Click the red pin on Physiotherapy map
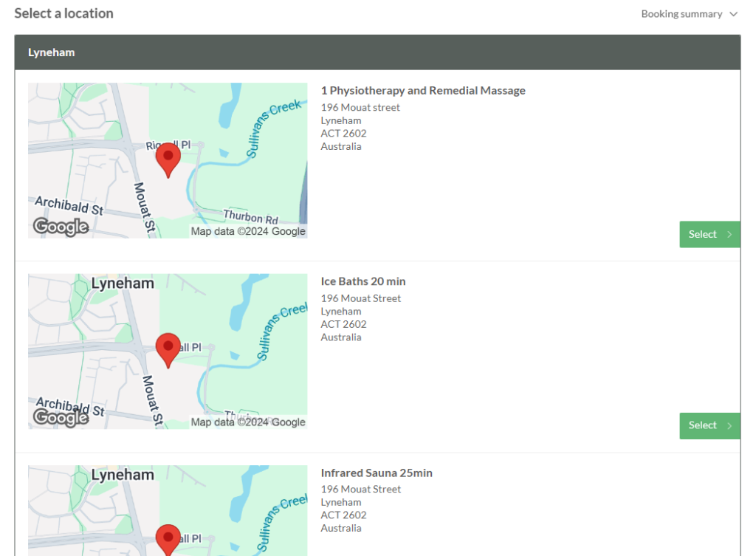This screenshot has height=556, width=756. (168, 157)
